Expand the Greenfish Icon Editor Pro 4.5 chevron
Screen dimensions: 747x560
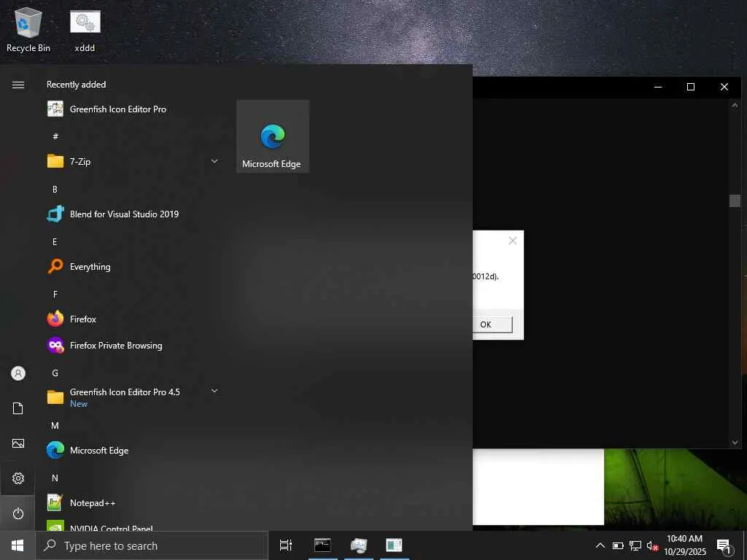[x=214, y=391]
